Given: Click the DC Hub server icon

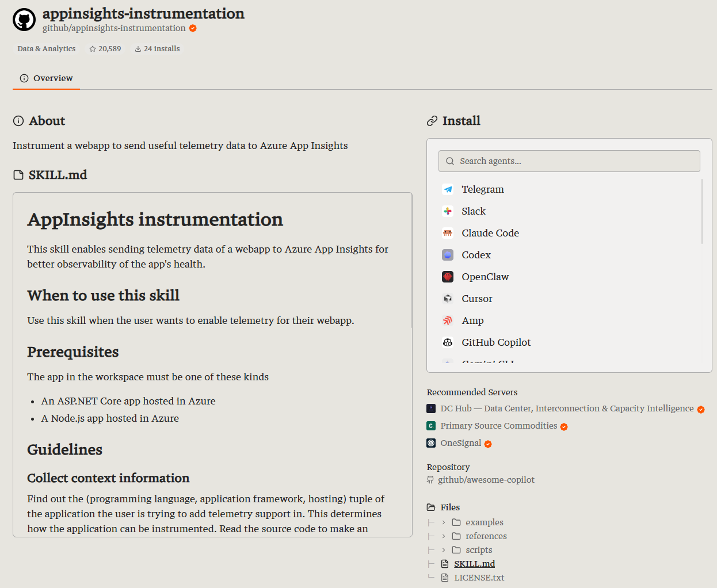Looking at the screenshot, I should [x=431, y=408].
